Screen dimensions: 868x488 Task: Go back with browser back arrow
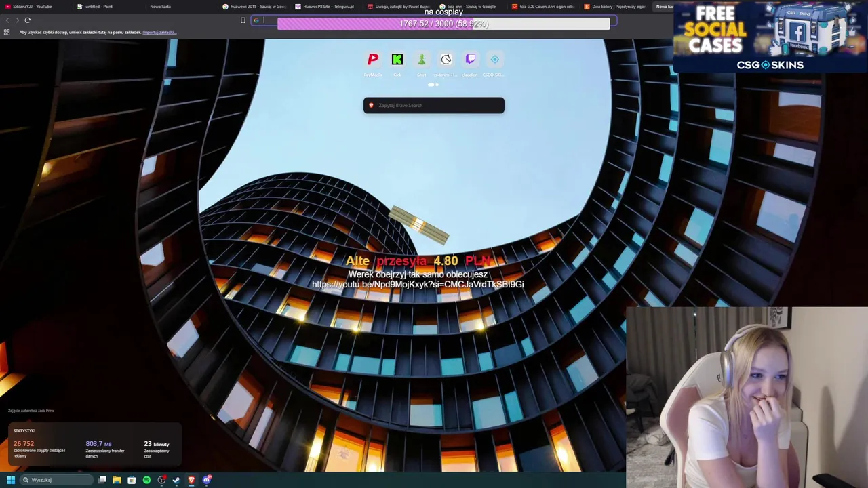pos(7,20)
